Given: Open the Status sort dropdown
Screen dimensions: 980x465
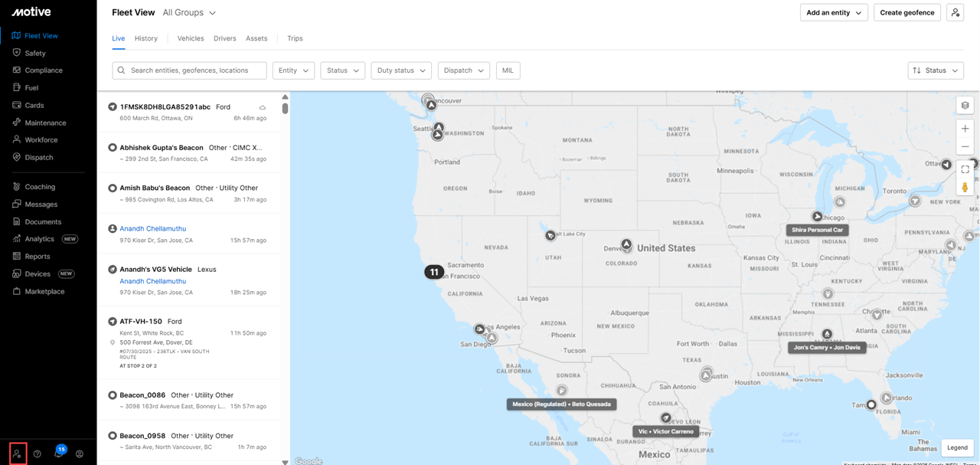Looking at the screenshot, I should pos(935,70).
